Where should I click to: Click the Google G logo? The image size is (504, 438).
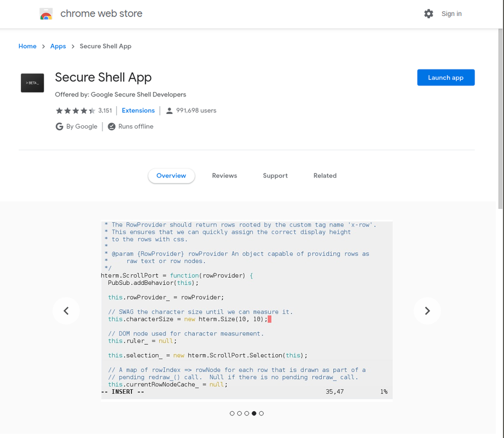coord(59,126)
